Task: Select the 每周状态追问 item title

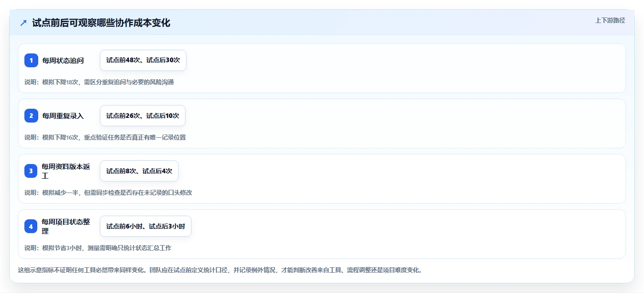Action: pos(63,60)
